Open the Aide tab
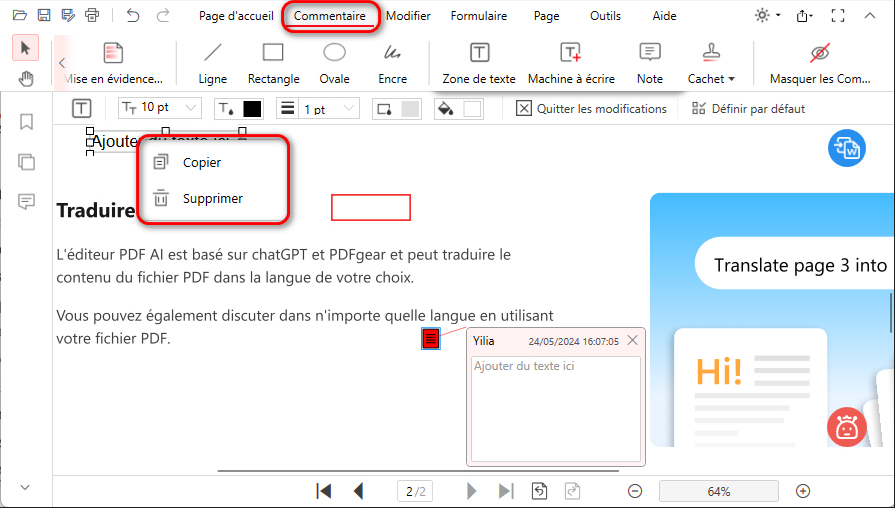Viewport: 895px width, 508px height. click(664, 16)
